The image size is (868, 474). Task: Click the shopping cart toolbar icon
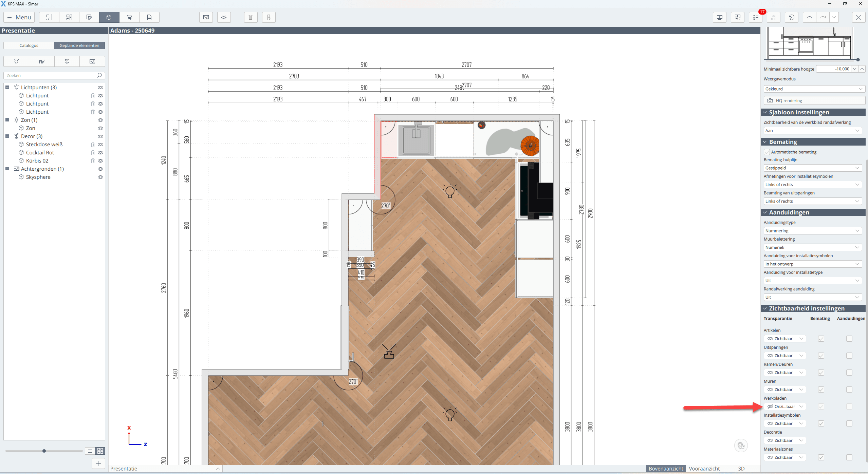[x=129, y=17]
